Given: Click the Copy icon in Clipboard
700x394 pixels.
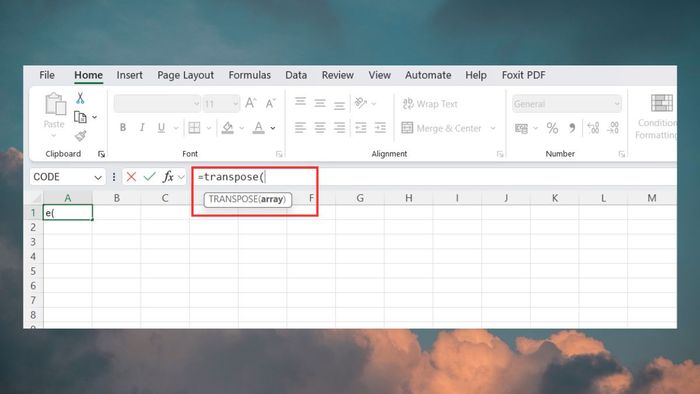Looking at the screenshot, I should pyautogui.click(x=80, y=117).
